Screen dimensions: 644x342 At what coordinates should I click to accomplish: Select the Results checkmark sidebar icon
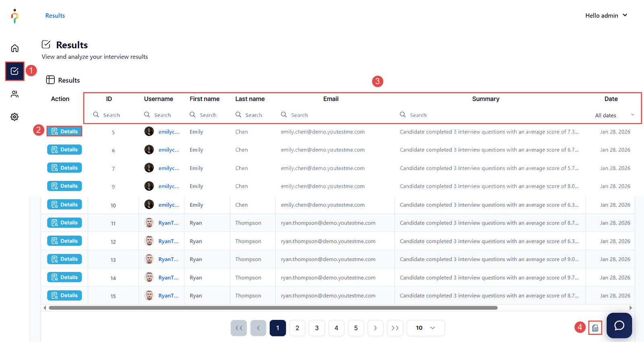(14, 71)
